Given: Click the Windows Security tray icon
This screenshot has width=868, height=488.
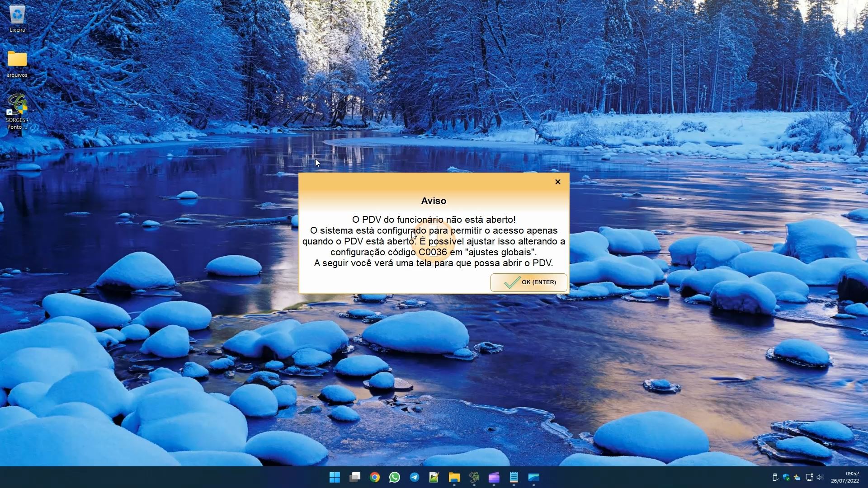Looking at the screenshot, I should [x=786, y=477].
